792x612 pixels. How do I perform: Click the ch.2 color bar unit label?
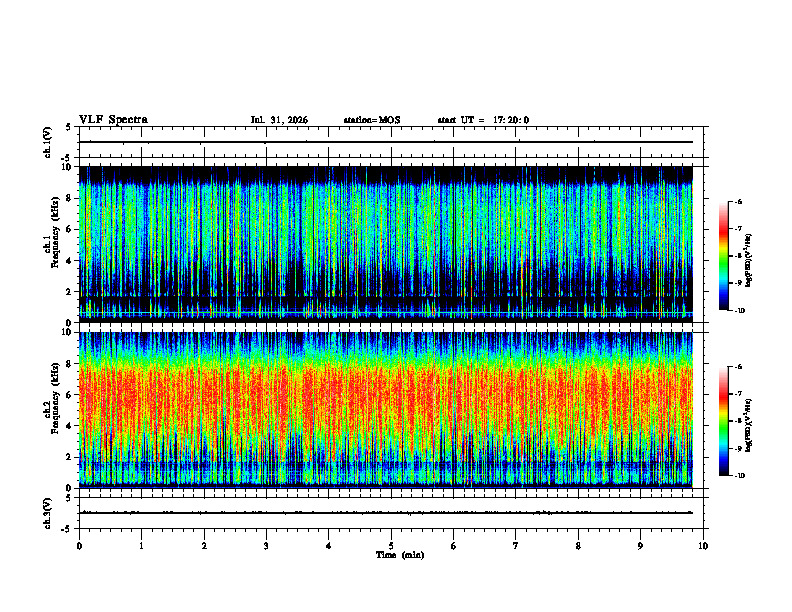[749, 426]
